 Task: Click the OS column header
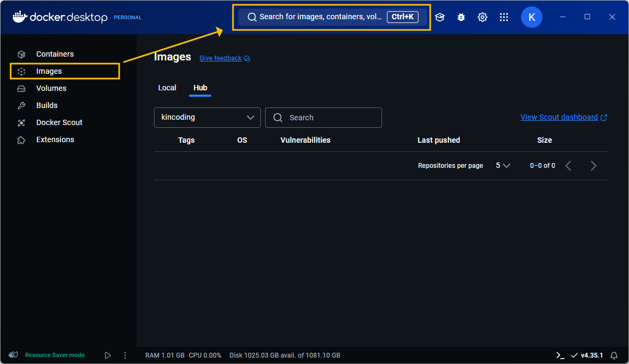tap(242, 140)
